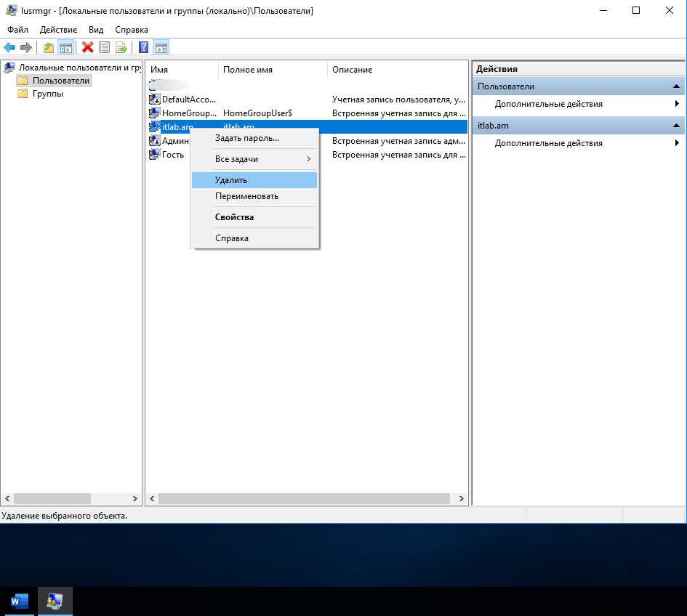Screen dimensions: 687x616
Task: Click the Back arrow toolbar icon
Action: (9, 48)
